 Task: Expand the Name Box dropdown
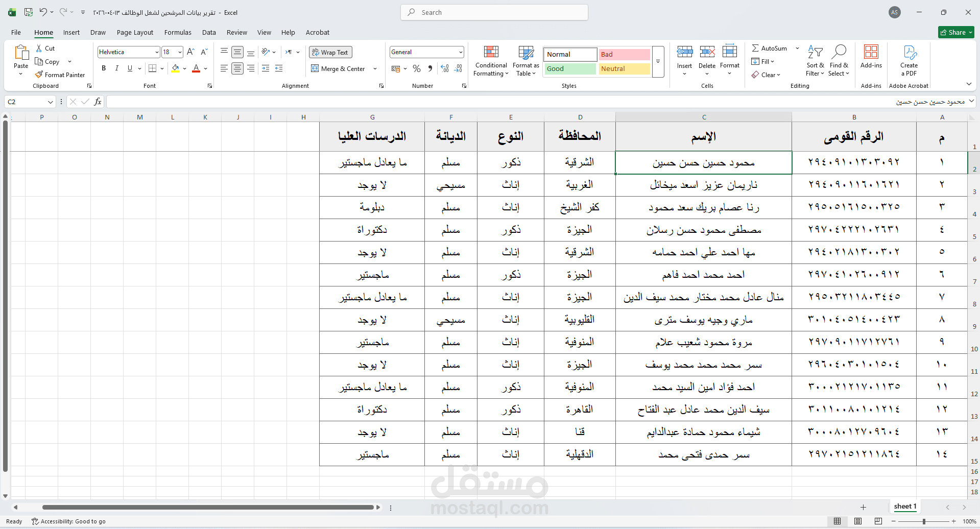50,102
